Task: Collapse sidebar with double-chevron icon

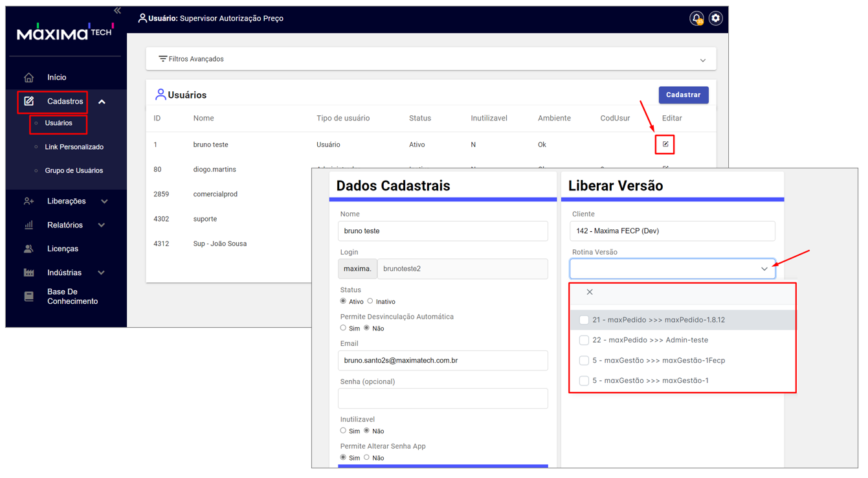Action: click(x=117, y=10)
